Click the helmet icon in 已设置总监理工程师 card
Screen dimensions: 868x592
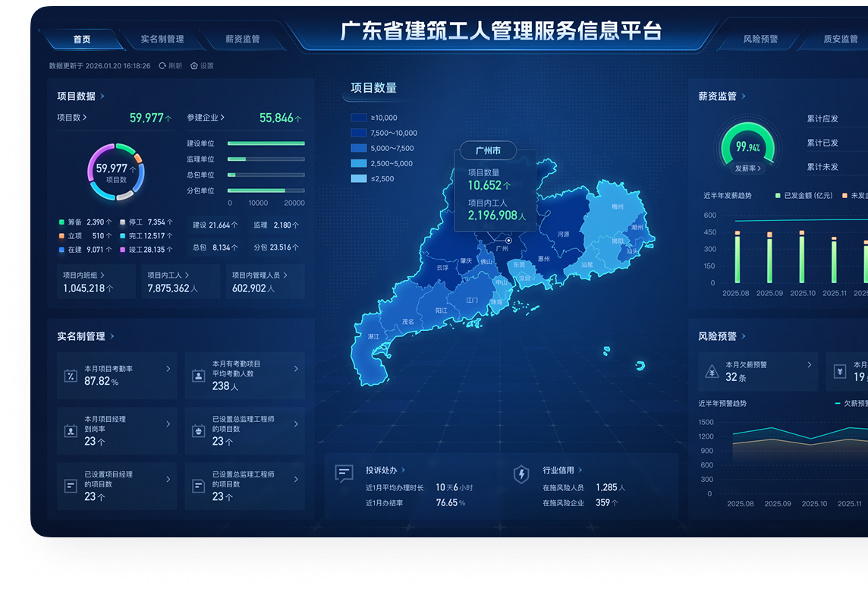198,431
